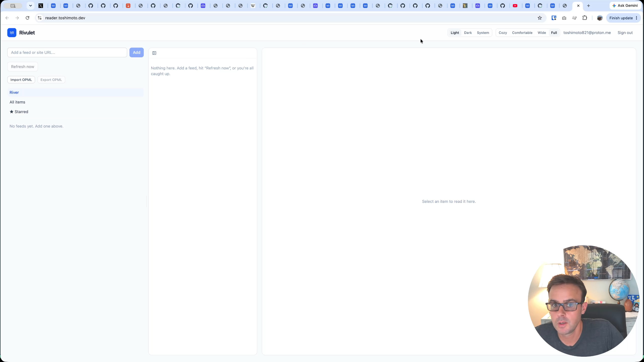Image resolution: width=644 pixels, height=362 pixels.
Task: Open Ask Gemini
Action: (625, 6)
